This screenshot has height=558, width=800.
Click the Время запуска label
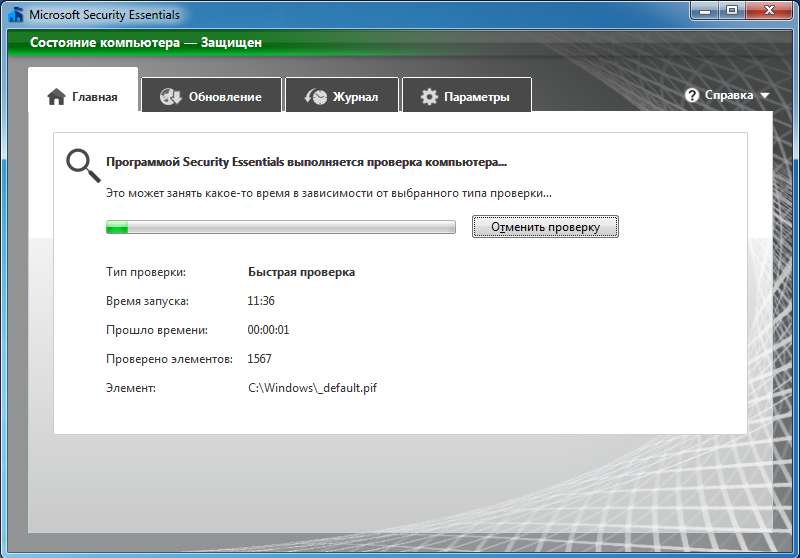tap(147, 301)
